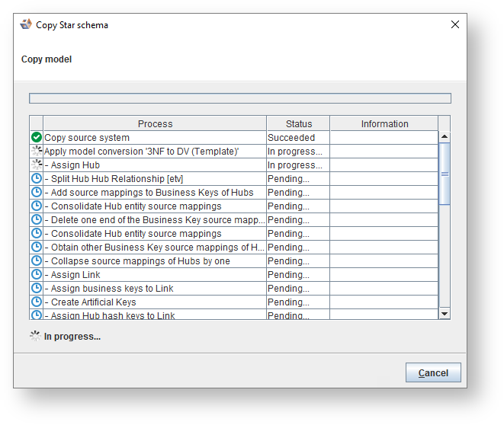Close the Copy Star schema dialog
Viewport: 504px width, 425px height.
pyautogui.click(x=455, y=24)
